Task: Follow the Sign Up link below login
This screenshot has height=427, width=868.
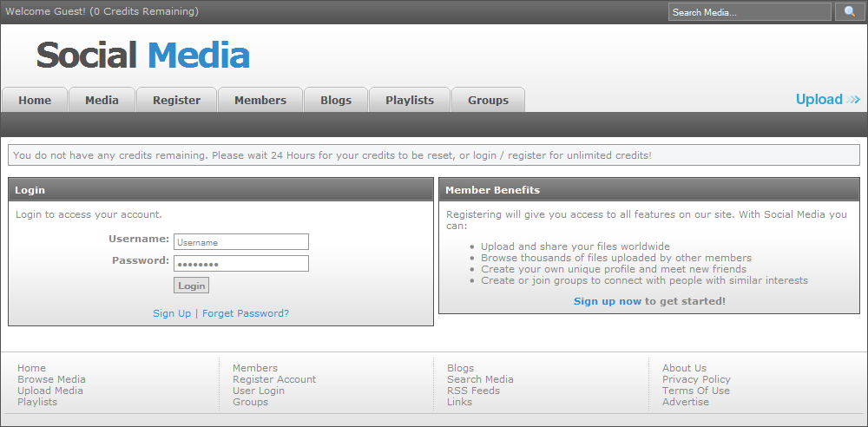Action: [x=172, y=313]
